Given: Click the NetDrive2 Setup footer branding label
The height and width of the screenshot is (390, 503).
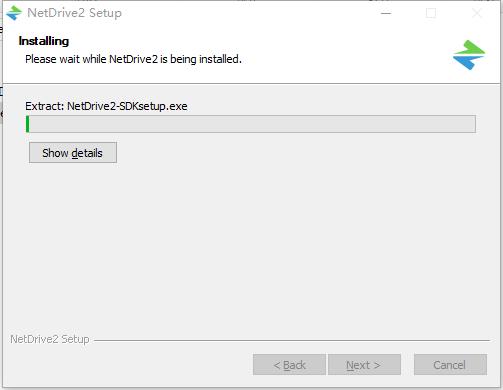Looking at the screenshot, I should [50, 339].
